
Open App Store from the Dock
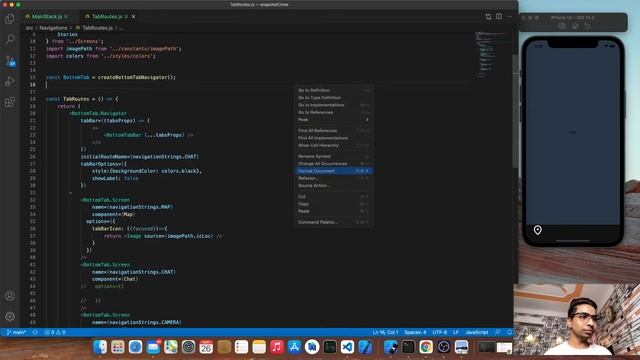point(294,347)
